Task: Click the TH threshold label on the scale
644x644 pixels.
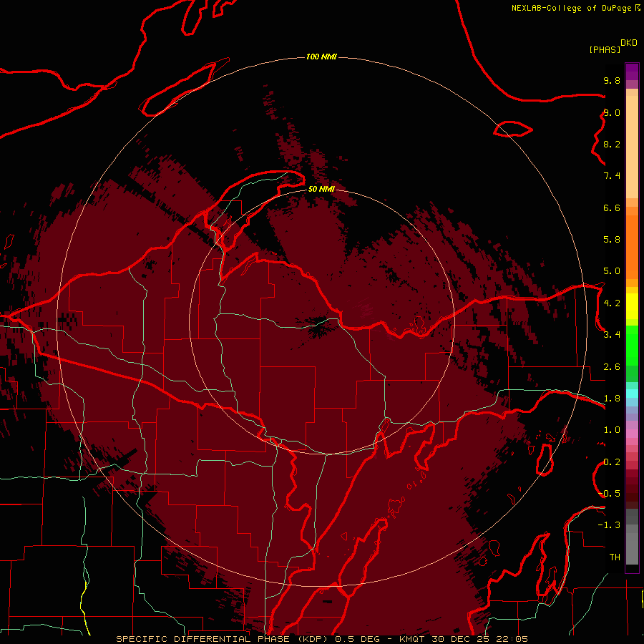Action: pyautogui.click(x=615, y=557)
